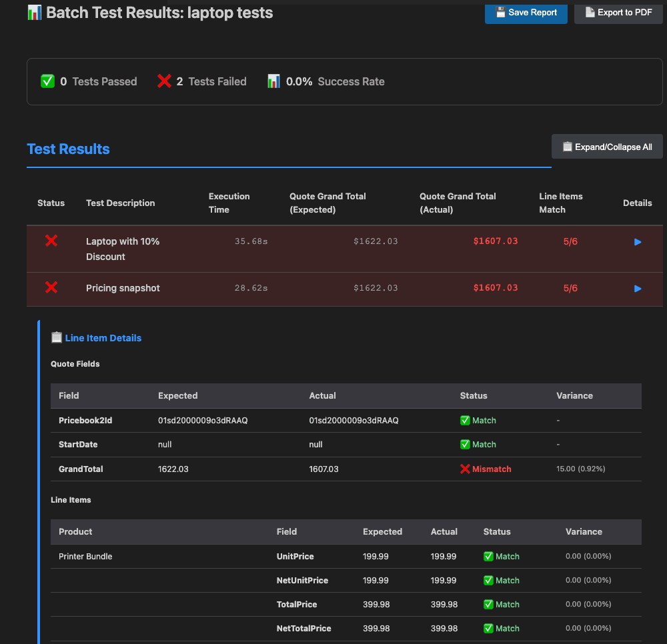Click the red failure X on the Pricing snapshot row
The width and height of the screenshot is (667, 644).
(51, 287)
